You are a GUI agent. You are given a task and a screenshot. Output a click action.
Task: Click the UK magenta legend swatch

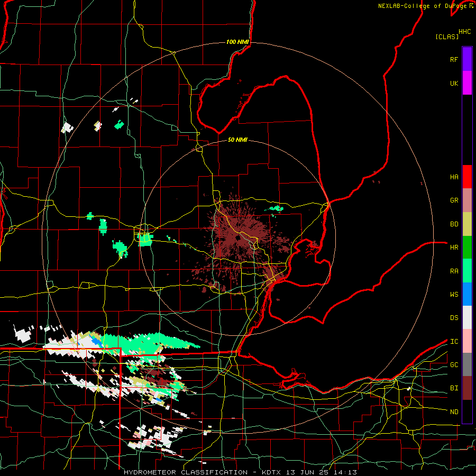(x=467, y=83)
